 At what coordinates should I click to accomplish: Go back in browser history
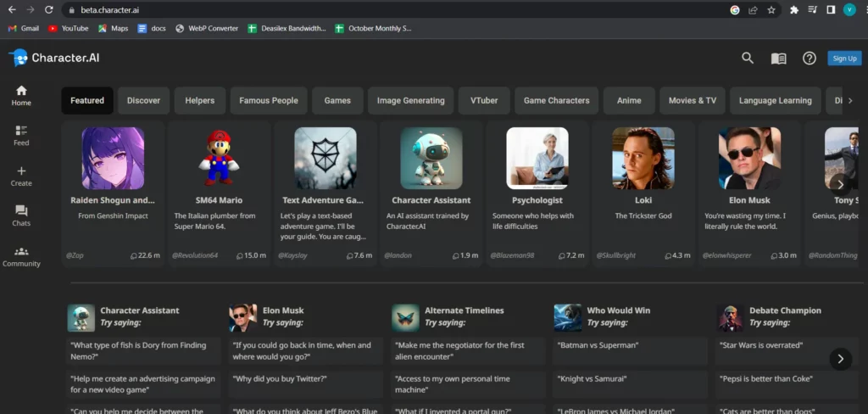[x=12, y=10]
